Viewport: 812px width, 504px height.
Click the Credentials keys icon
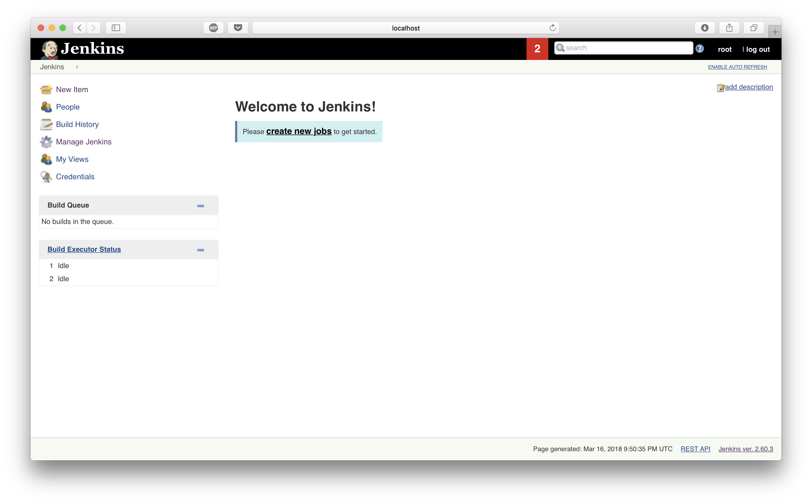46,177
